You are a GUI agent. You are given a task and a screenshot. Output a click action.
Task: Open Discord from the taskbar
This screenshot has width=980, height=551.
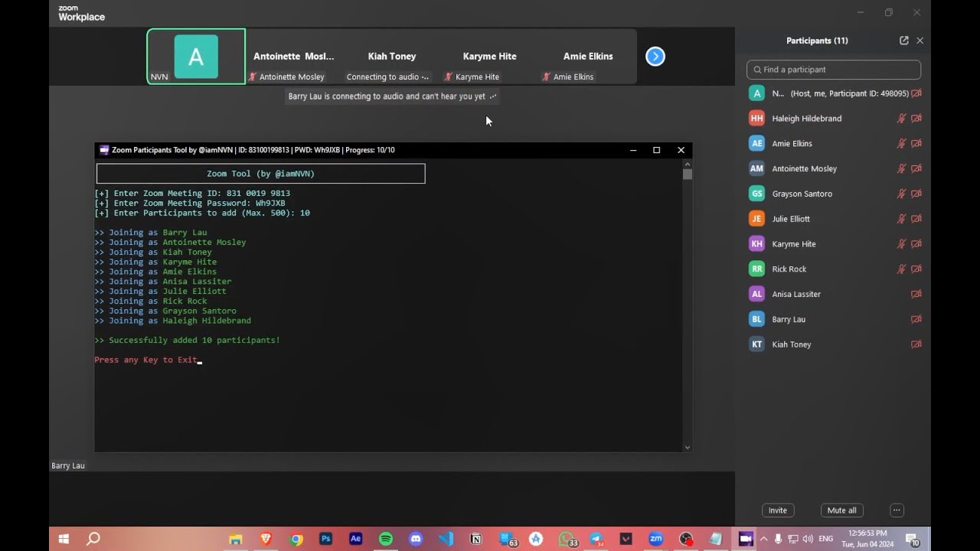click(x=416, y=539)
